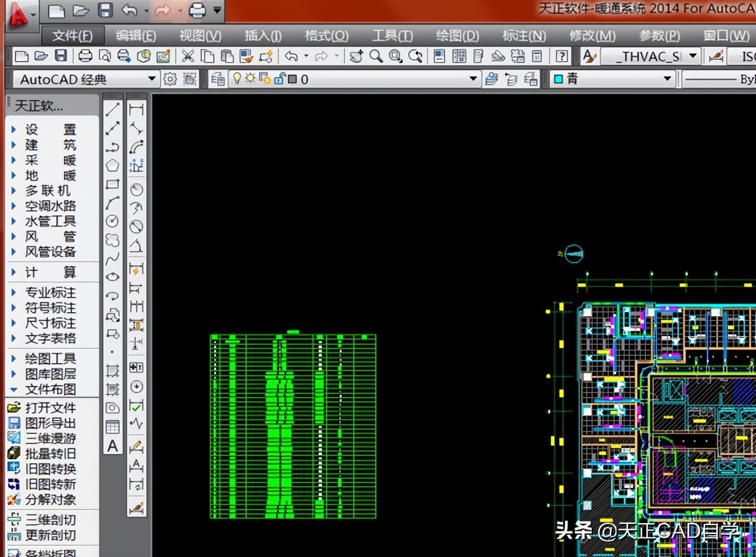Viewport: 756px width, 557px height.
Task: Launch the Plot (print) tool
Action: 85,56
